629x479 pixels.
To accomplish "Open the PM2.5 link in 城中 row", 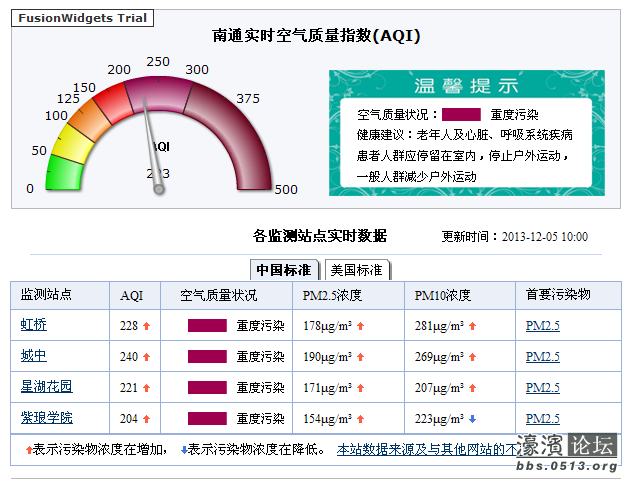I will click(542, 357).
